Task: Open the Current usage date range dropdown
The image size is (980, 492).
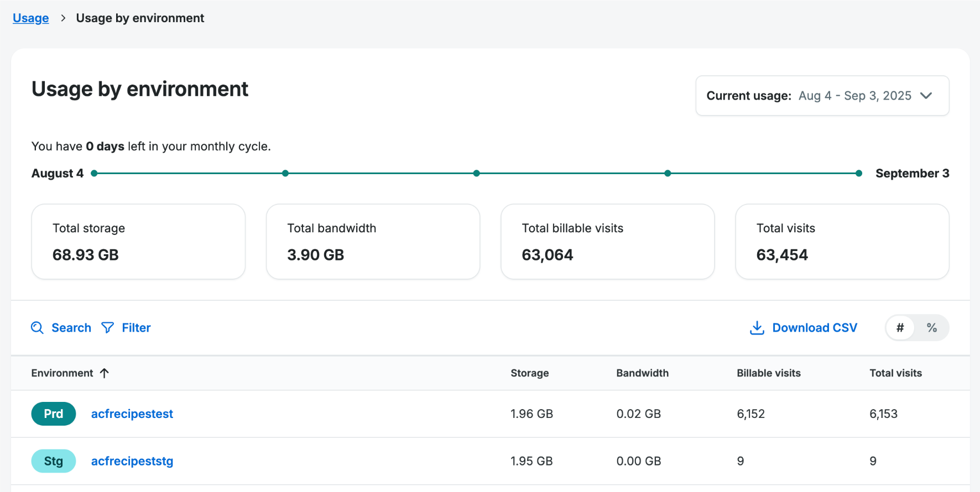Action: (822, 96)
